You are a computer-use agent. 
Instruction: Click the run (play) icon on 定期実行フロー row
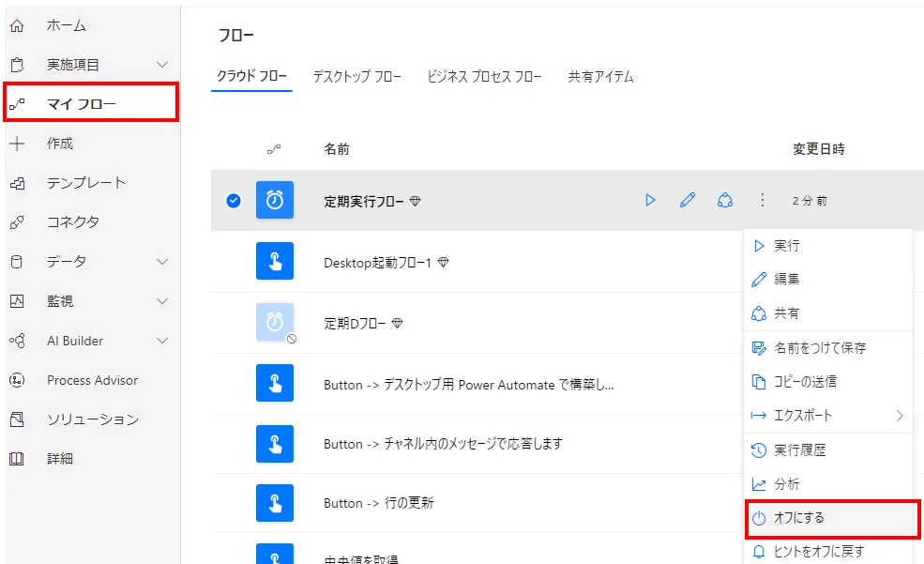650,200
